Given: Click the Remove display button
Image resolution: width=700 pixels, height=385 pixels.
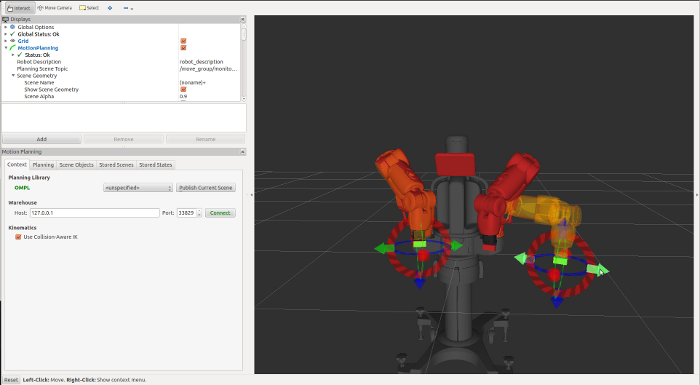Looking at the screenshot, I should (x=124, y=139).
